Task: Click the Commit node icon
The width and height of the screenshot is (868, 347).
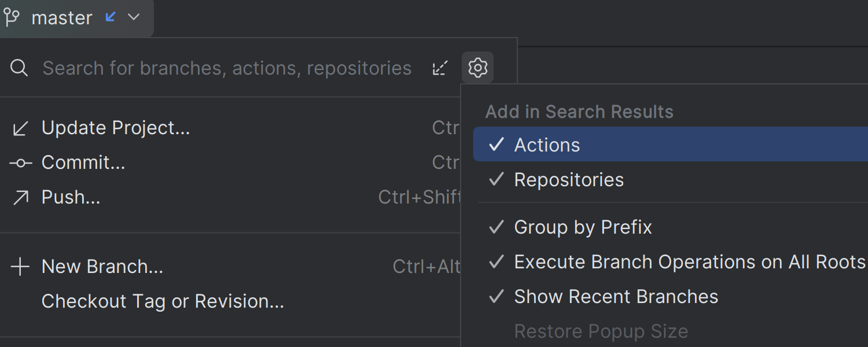Action: click(x=20, y=163)
